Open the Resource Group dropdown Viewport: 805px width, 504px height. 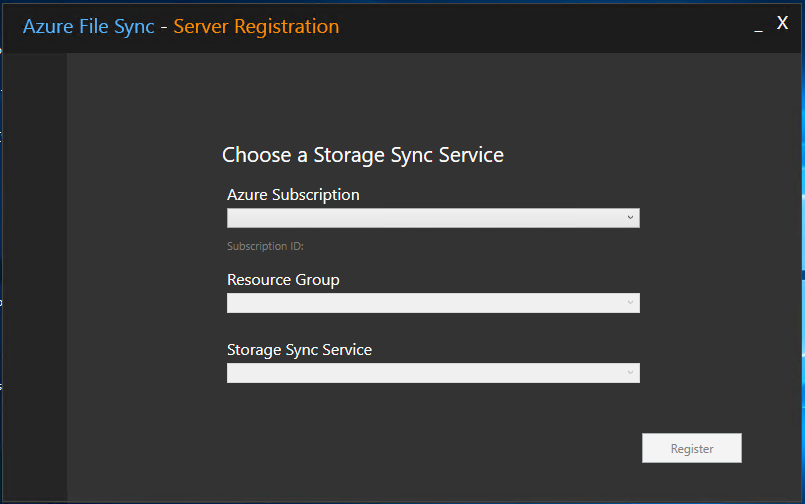pos(432,303)
